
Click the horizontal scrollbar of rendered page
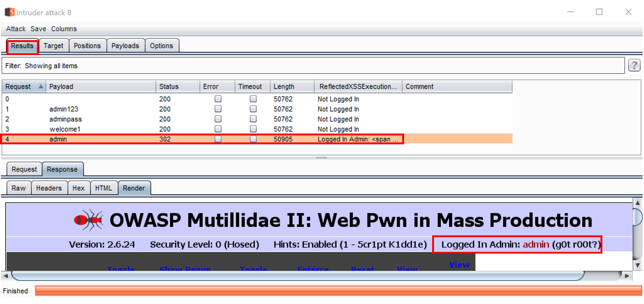pyautogui.click(x=297, y=276)
